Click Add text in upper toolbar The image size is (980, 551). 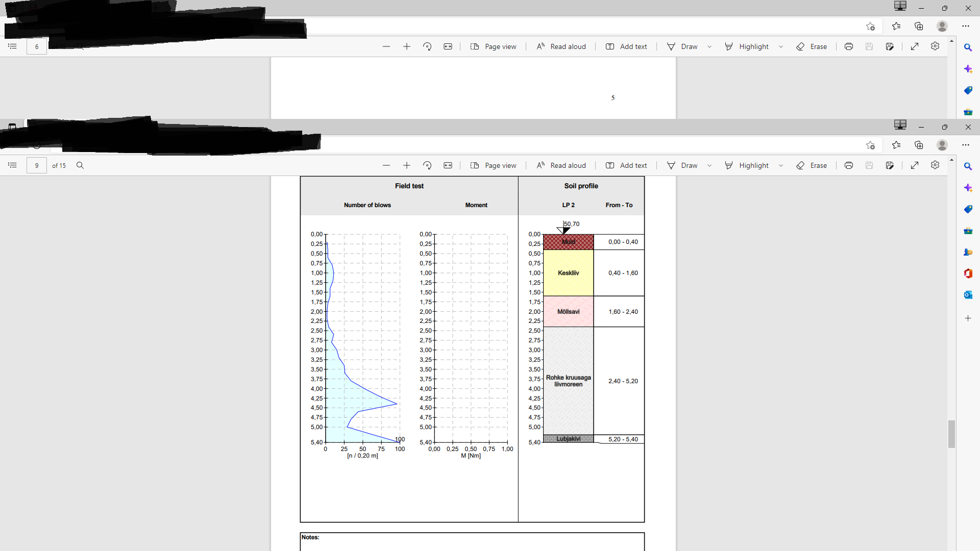(626, 46)
